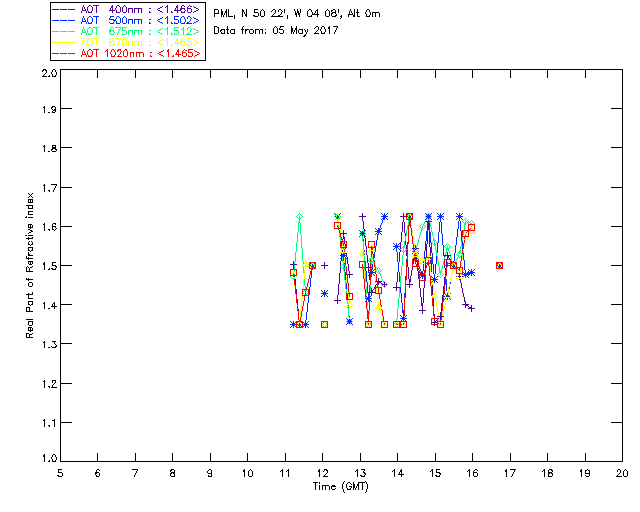
Task: Click the x-axis tick label 16
Action: pos(473,473)
